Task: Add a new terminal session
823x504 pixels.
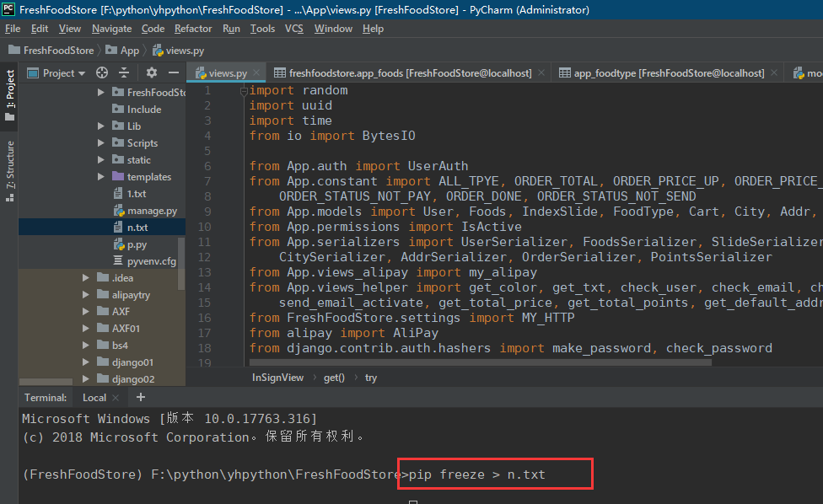Action: click(141, 397)
